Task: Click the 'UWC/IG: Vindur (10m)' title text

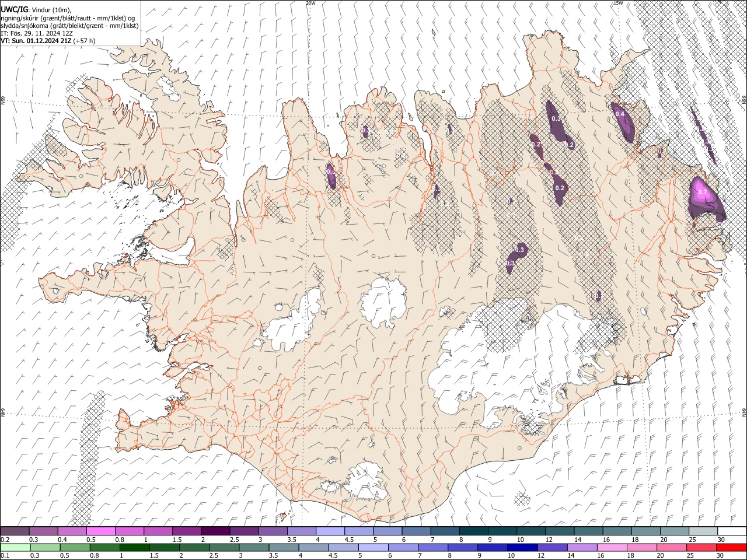Action: click(36, 9)
